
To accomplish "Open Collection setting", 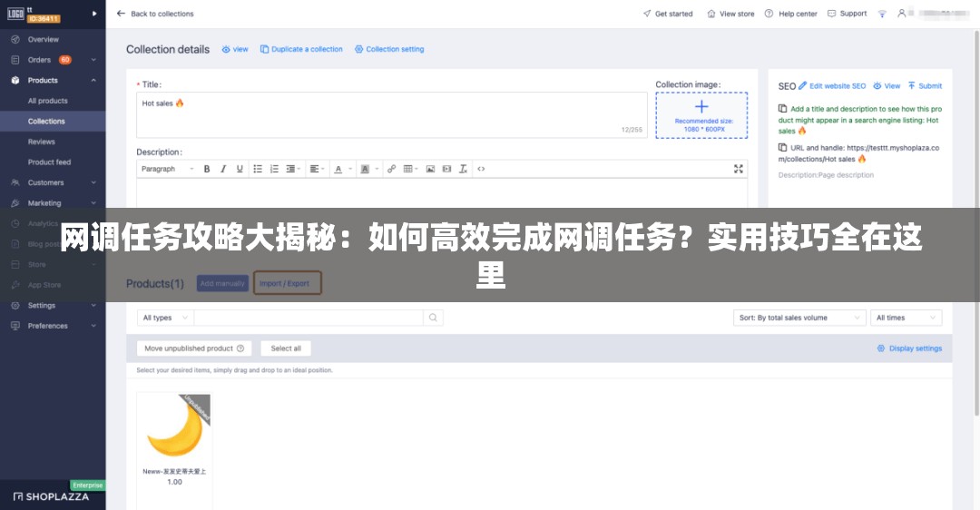I will coord(389,49).
